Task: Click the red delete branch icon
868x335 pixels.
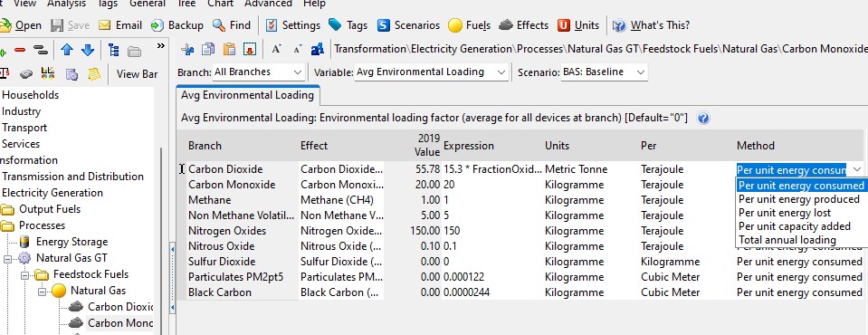Action: [20, 51]
